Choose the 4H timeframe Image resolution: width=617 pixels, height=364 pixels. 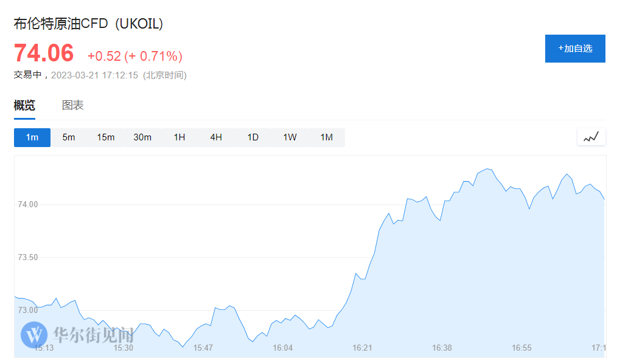[216, 137]
